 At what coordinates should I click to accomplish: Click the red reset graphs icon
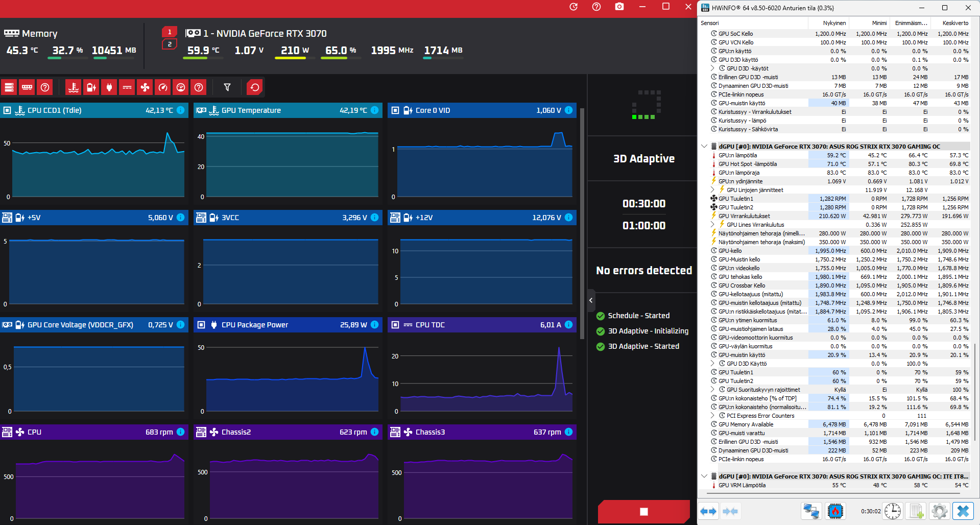click(255, 87)
